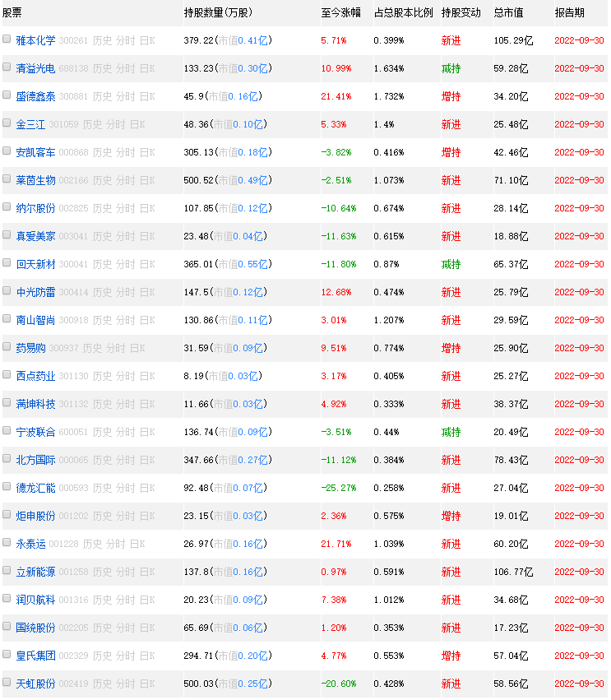Viewport: 611px width, 700px height.
Task: Click market value 0.55亿 for 回天新材
Action: [x=253, y=264]
